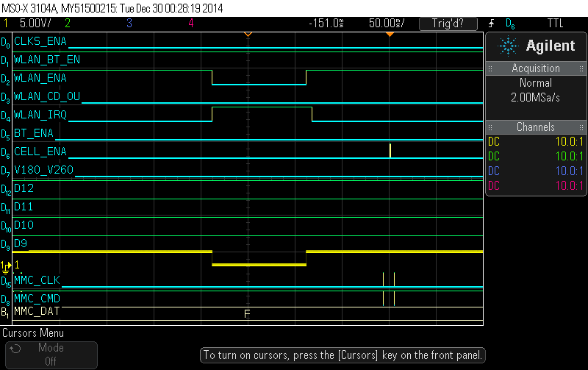
Task: Click the D4 channel index
Action: pyautogui.click(x=5, y=115)
